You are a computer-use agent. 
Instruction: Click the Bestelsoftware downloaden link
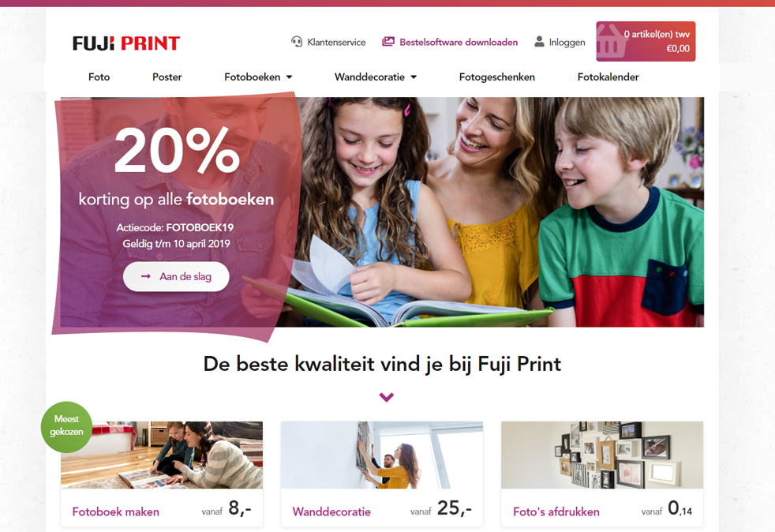[459, 42]
